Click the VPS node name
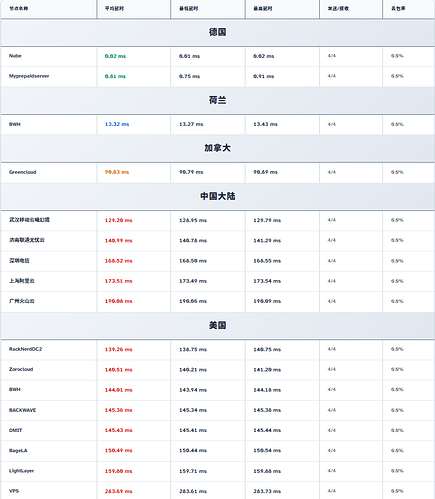Viewport: 435px width, 499px height. click(14, 491)
